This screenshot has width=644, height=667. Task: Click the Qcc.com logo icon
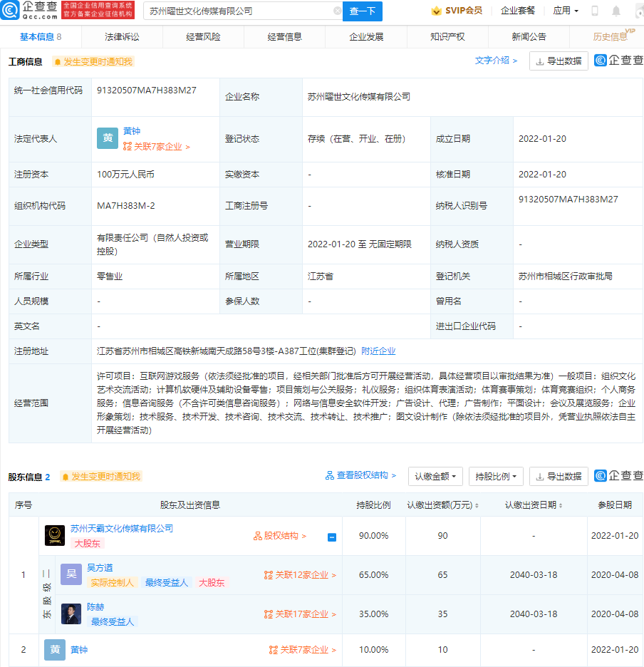pyautogui.click(x=10, y=10)
